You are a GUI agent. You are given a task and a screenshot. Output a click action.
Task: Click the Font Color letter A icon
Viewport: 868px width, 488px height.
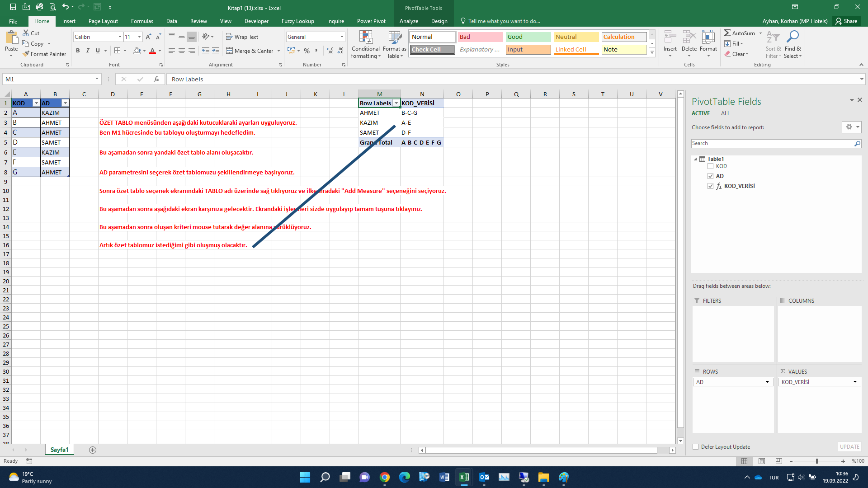[x=152, y=51]
